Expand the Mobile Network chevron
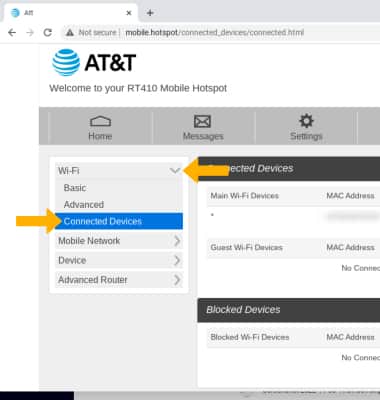The height and width of the screenshot is (400, 380). [177, 241]
